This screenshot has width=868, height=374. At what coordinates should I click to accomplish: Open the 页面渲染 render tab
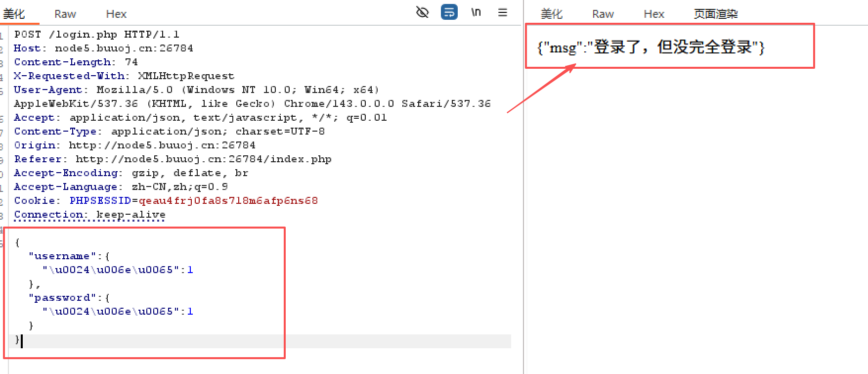[716, 14]
